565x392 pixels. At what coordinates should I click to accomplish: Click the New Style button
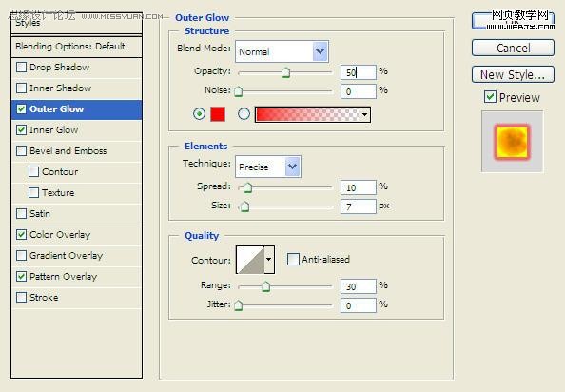tap(513, 74)
